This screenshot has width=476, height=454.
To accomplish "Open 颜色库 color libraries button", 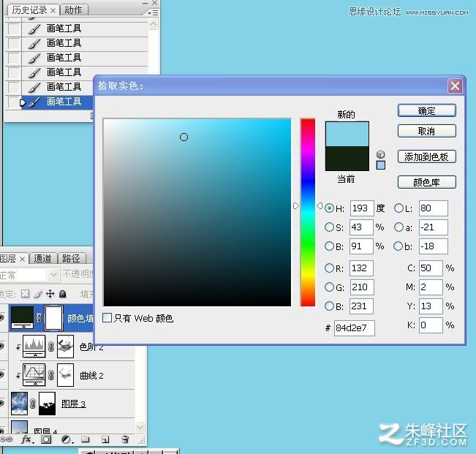I will pyautogui.click(x=426, y=182).
